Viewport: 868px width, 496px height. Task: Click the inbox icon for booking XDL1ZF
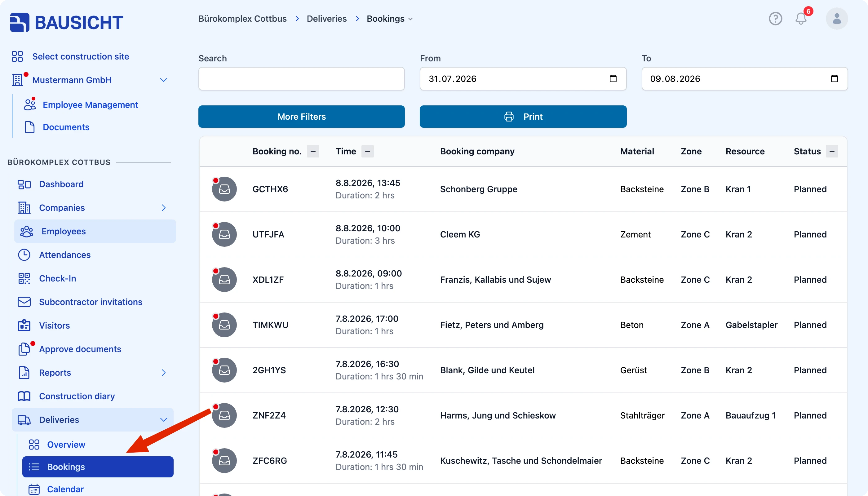click(x=224, y=280)
